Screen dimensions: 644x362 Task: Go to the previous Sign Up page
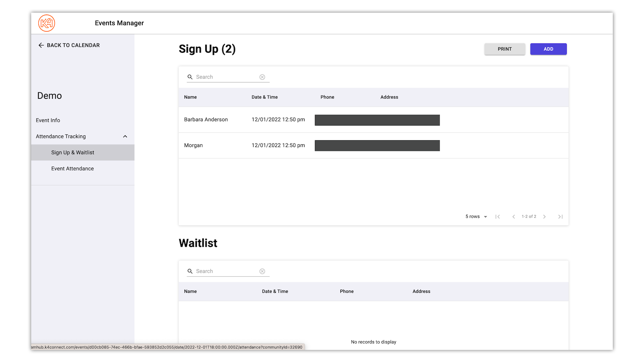(x=514, y=217)
